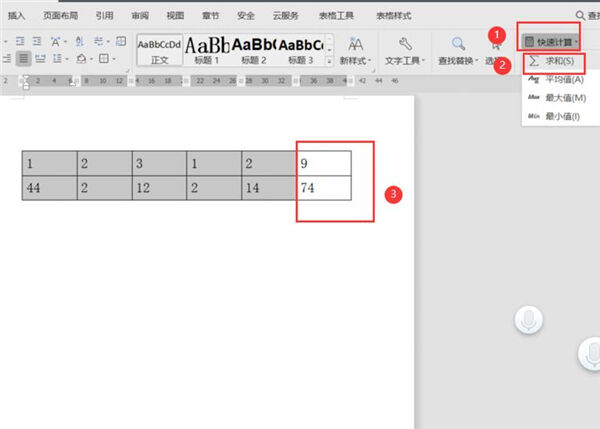The image size is (600, 429).
Task: Click the 快速计算 quick calculate button
Action: (x=551, y=42)
